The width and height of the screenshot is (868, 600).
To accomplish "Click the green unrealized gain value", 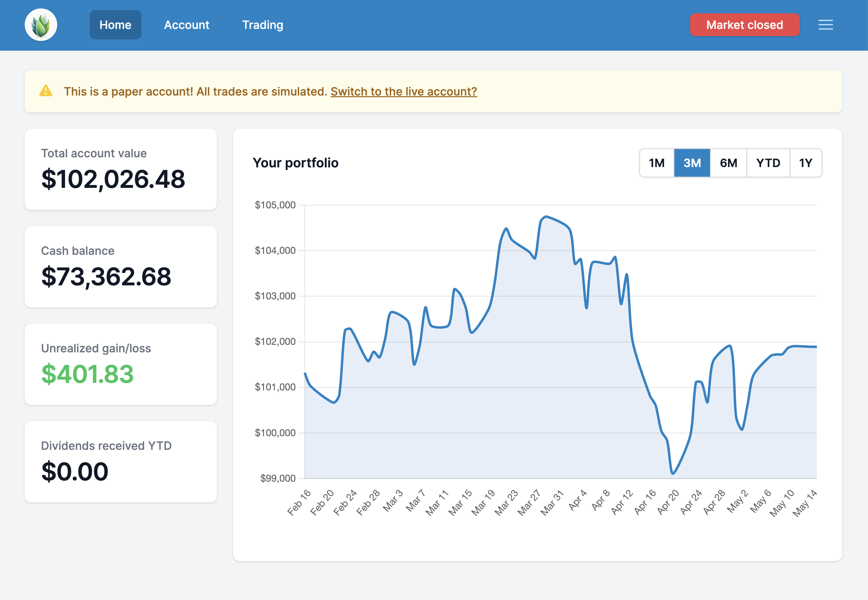I will tap(87, 374).
